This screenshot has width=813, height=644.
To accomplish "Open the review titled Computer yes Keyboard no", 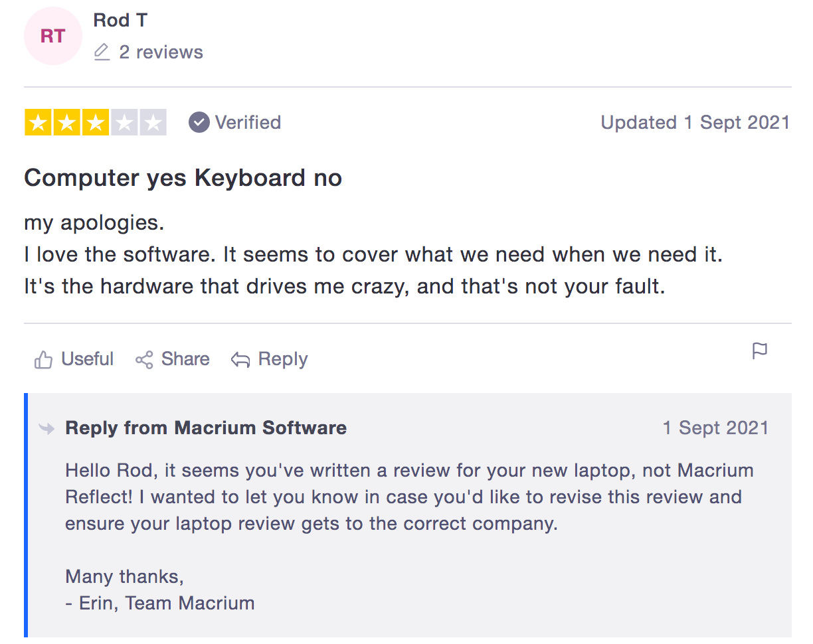I will coord(183,178).
